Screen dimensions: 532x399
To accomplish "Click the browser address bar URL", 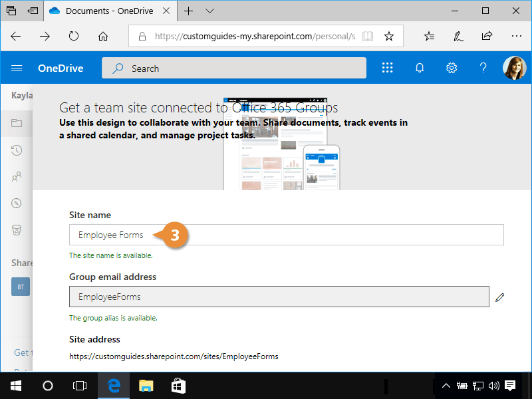I will (255, 36).
